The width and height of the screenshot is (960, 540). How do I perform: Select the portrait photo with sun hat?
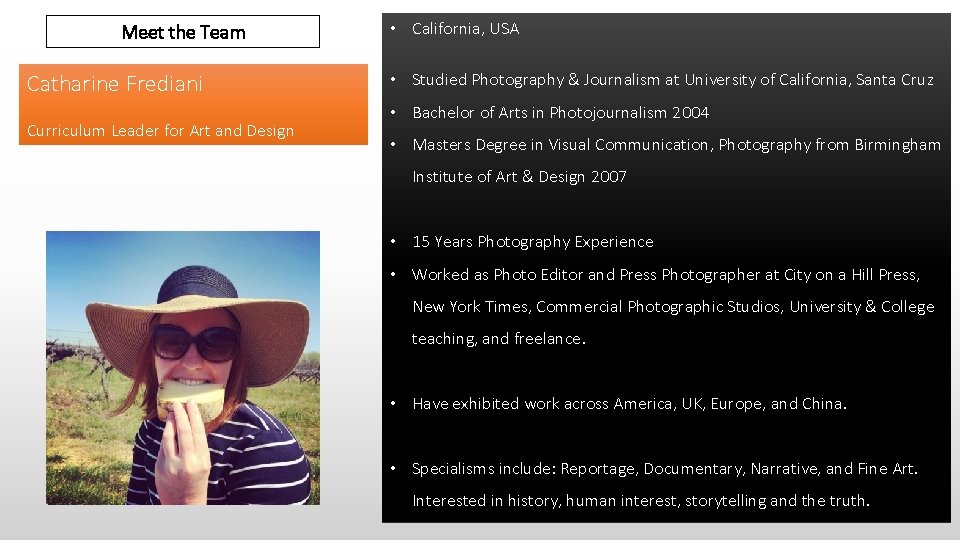pyautogui.click(x=183, y=368)
